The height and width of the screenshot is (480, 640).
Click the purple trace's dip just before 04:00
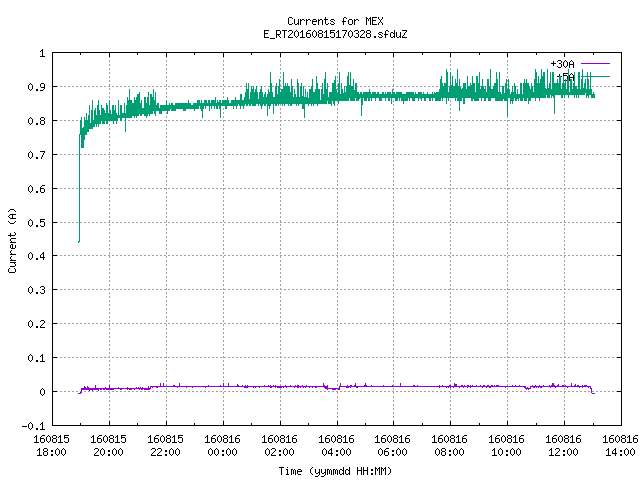333,387
